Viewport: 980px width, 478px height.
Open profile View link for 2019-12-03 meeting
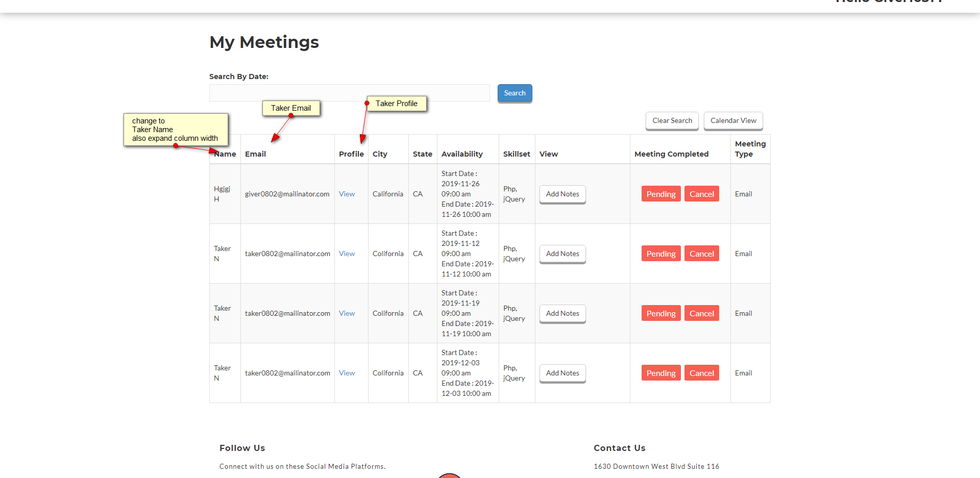347,373
